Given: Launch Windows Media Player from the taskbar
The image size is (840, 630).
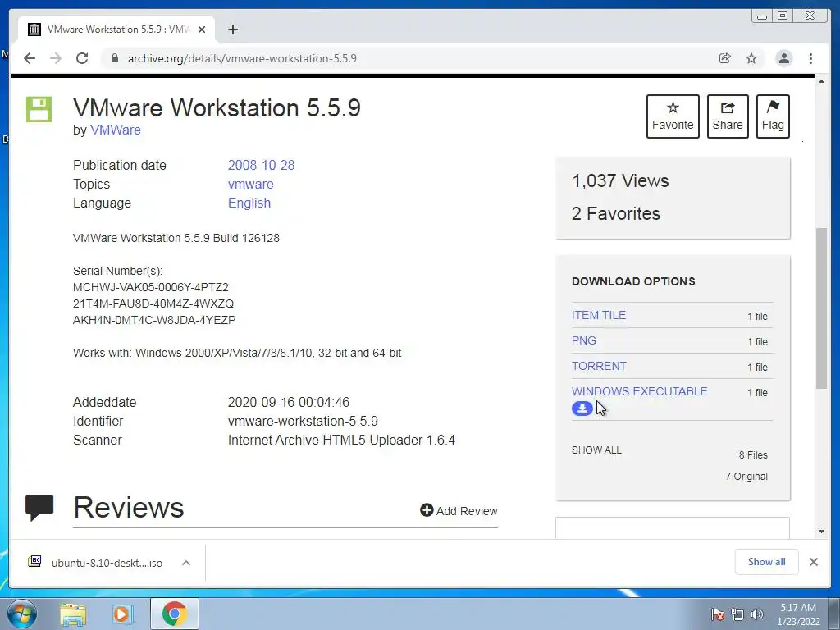Looking at the screenshot, I should pyautogui.click(x=121, y=614).
